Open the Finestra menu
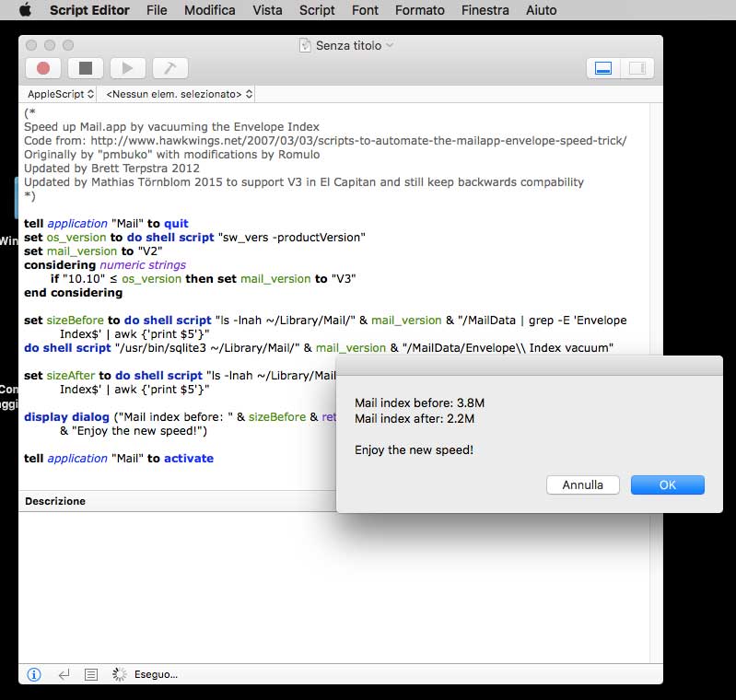This screenshot has height=700, width=736. pyautogui.click(x=485, y=10)
